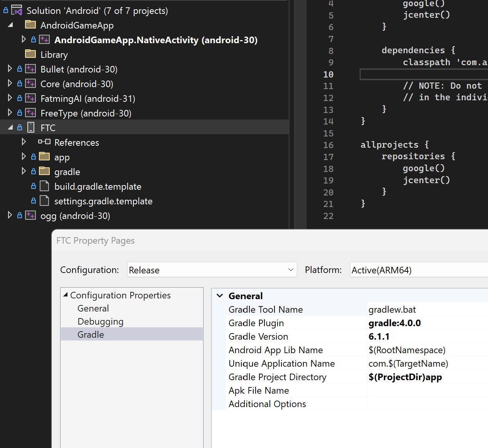The width and height of the screenshot is (488, 448).
Task: Collapse the AndroidGameApp solution folder
Action: pyautogui.click(x=10, y=25)
